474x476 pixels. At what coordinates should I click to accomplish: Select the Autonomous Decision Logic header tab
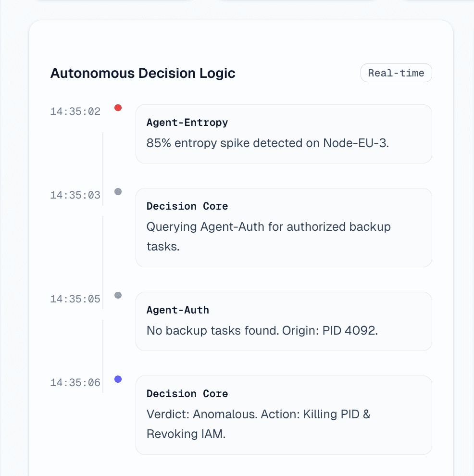click(x=143, y=73)
